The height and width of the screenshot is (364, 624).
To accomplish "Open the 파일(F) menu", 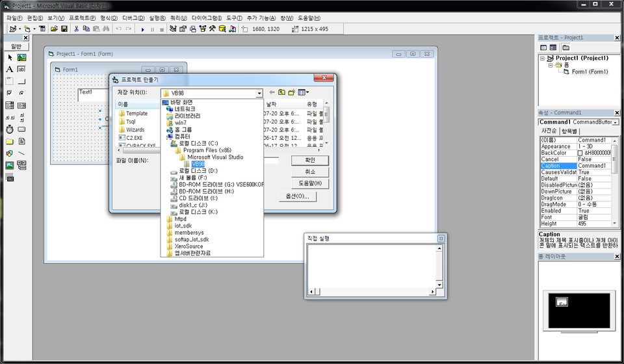I will [14, 18].
